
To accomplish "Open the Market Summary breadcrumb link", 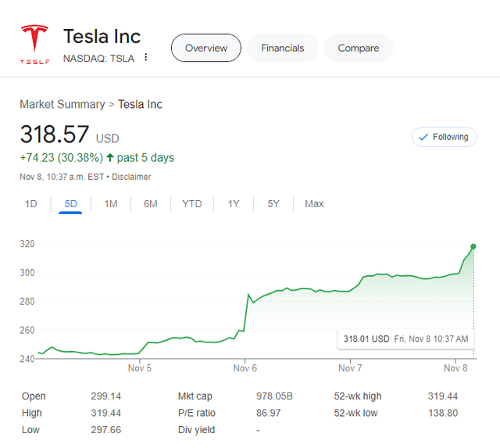I will point(62,104).
